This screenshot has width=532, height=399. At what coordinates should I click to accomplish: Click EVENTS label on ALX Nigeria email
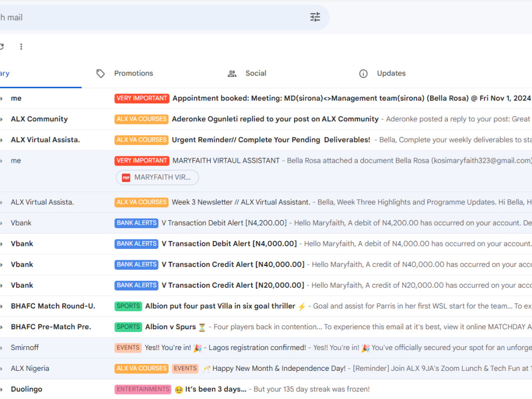point(185,369)
